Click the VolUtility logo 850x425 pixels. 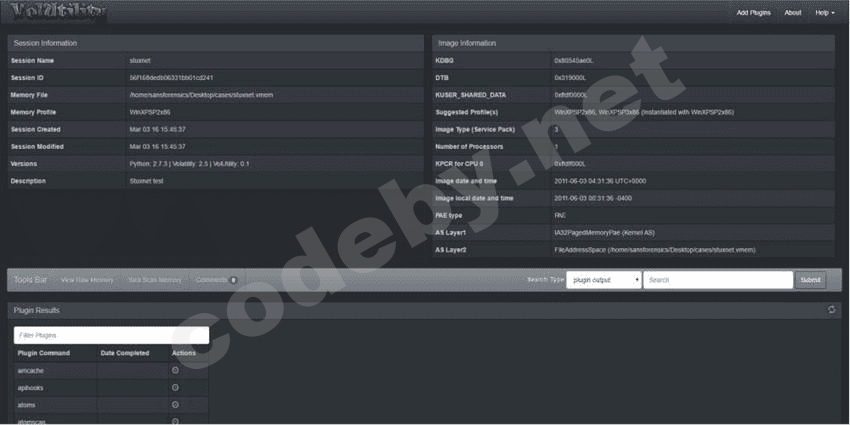click(x=59, y=12)
